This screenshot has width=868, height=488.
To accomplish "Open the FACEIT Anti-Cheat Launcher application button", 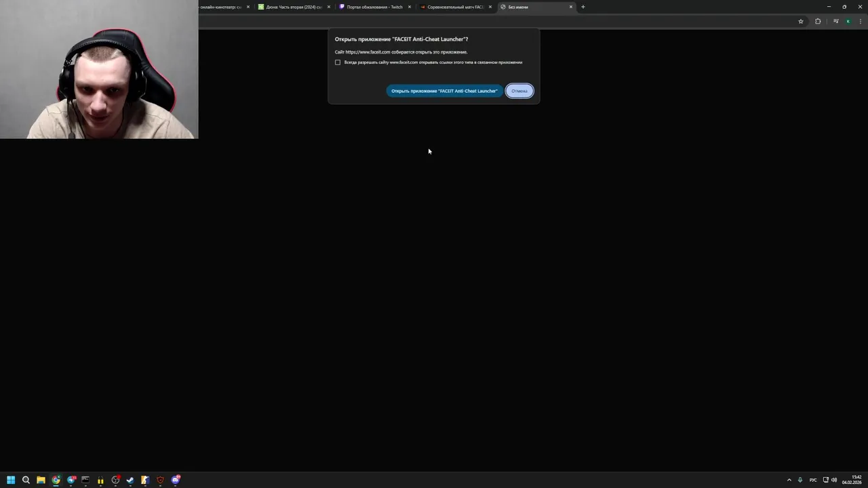I will pos(444,91).
